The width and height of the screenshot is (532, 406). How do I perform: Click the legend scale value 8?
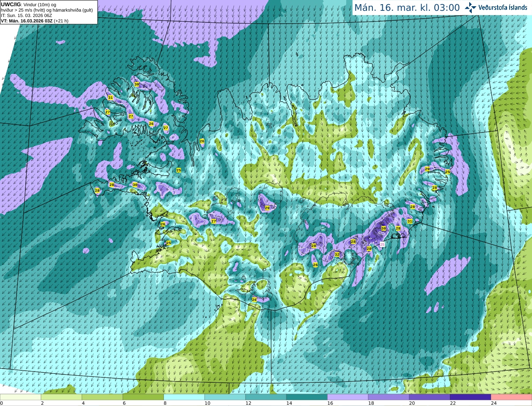click(x=165, y=403)
